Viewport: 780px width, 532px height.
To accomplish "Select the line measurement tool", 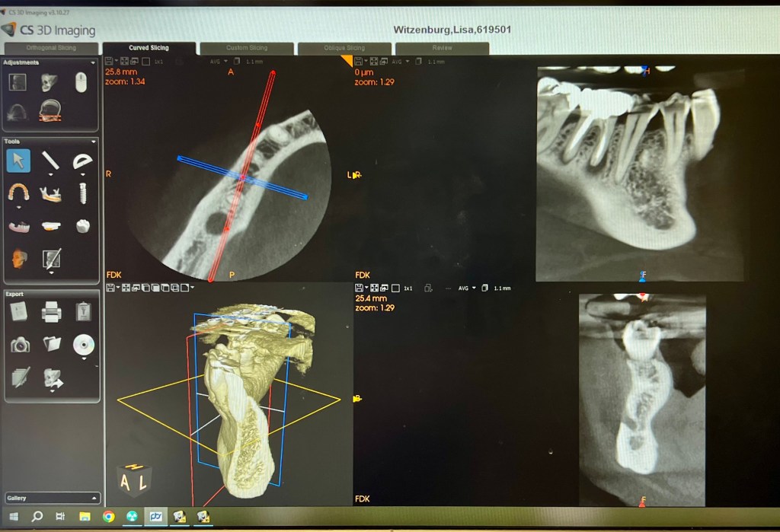I will 50,161.
